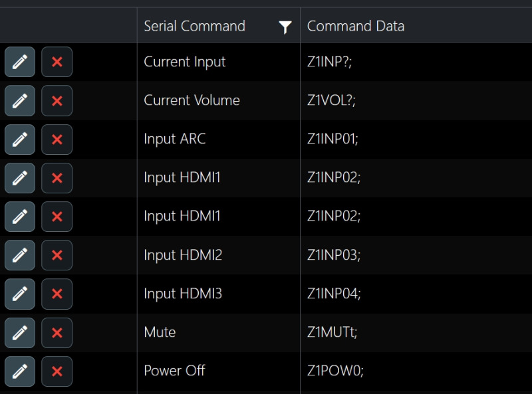This screenshot has width=532, height=394.
Task: Sort by Command Data column header
Action: pos(356,26)
